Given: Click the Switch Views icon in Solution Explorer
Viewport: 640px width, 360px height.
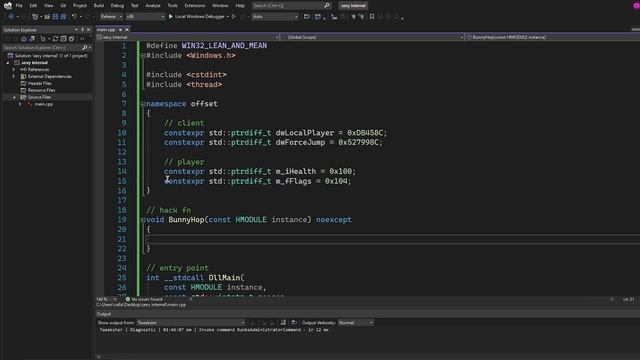Looking at the screenshot, I should [x=32, y=39].
